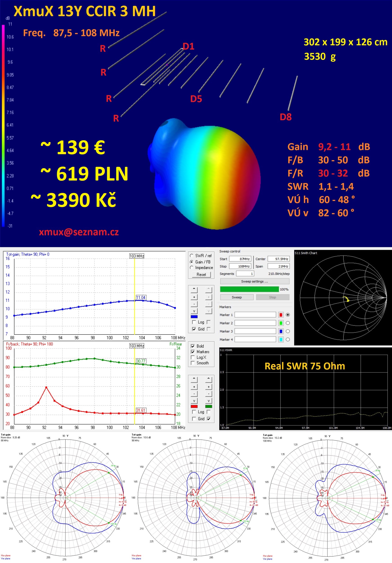Enable the Smooth checkbox
Screen dimensions: 392x563
[x=193, y=363]
